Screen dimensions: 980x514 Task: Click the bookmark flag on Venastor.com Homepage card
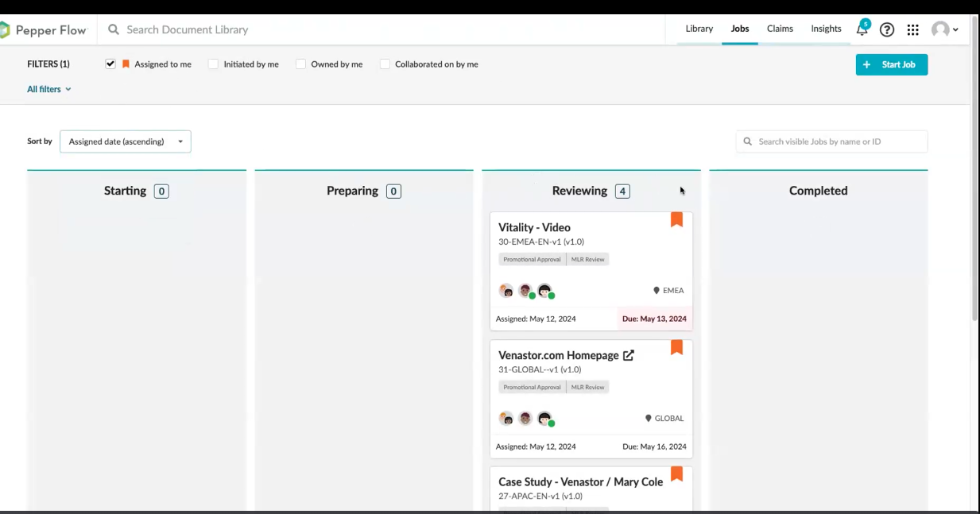(676, 347)
